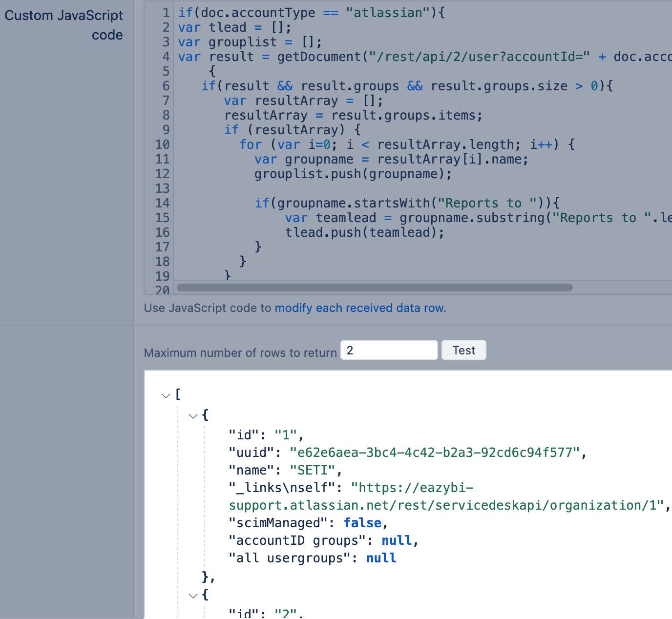Screen dimensions: 672x619
Task: Click the "SETI" name value
Action: coord(313,470)
